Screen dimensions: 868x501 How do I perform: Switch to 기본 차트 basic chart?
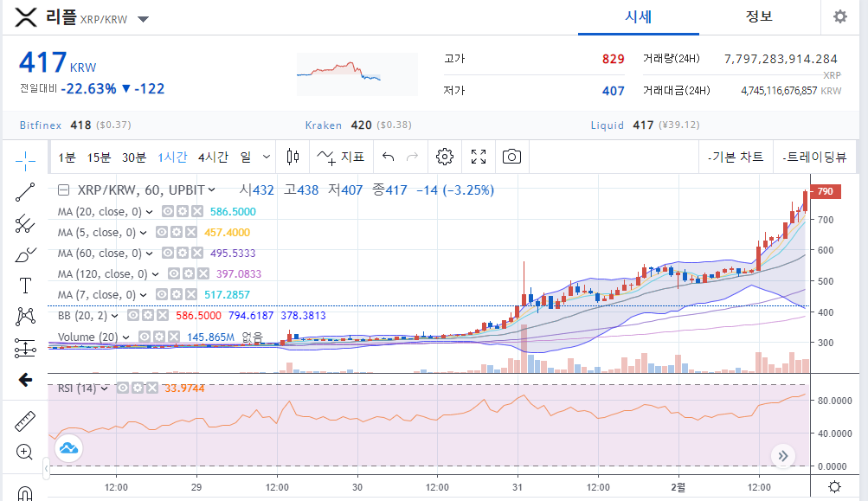pos(736,157)
